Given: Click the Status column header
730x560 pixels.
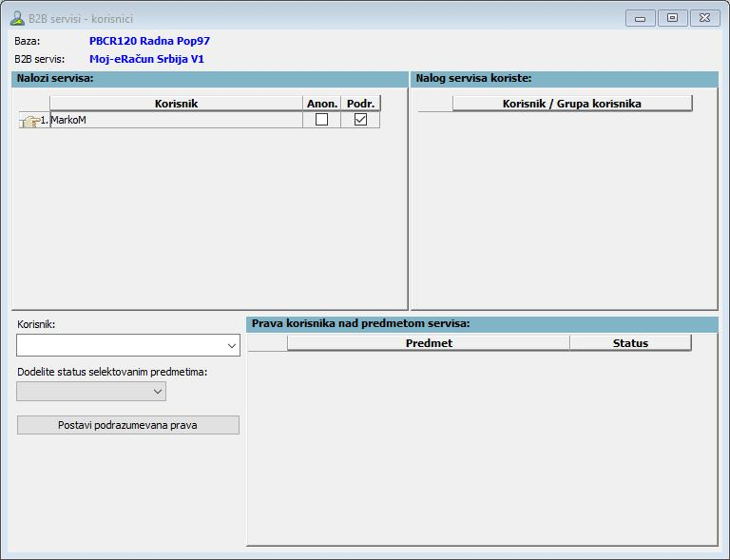Looking at the screenshot, I should [629, 343].
